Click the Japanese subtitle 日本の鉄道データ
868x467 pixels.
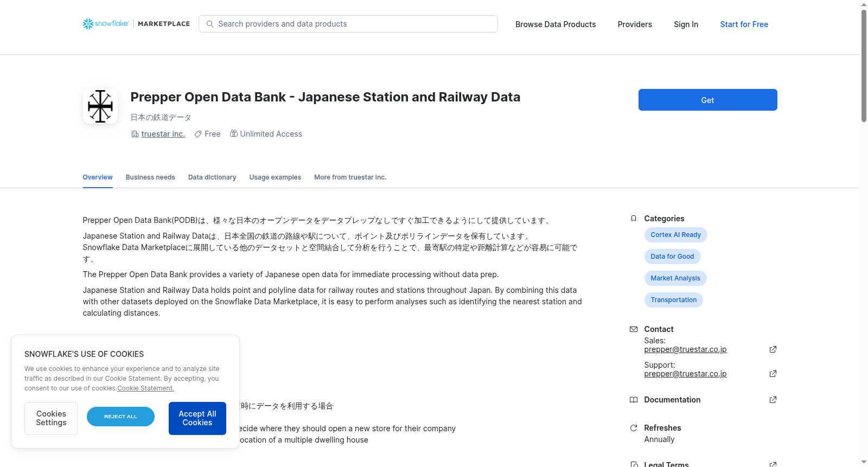tap(161, 117)
